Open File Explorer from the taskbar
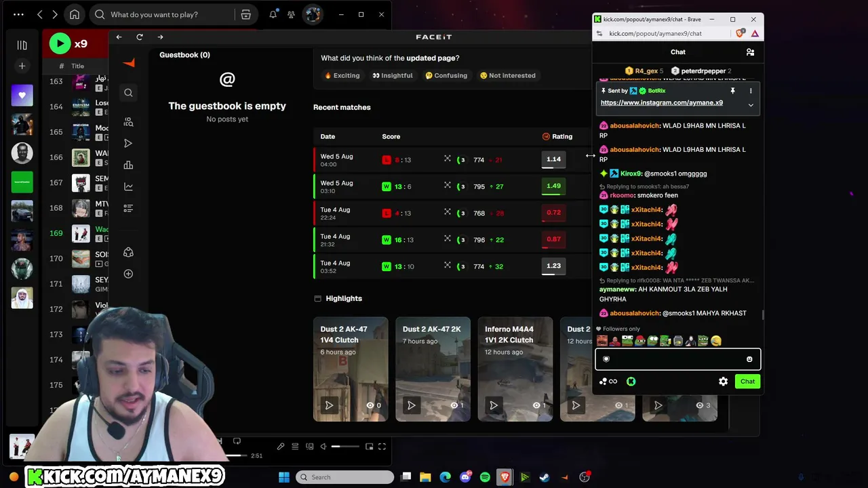Image resolution: width=868 pixels, height=488 pixels. click(425, 477)
